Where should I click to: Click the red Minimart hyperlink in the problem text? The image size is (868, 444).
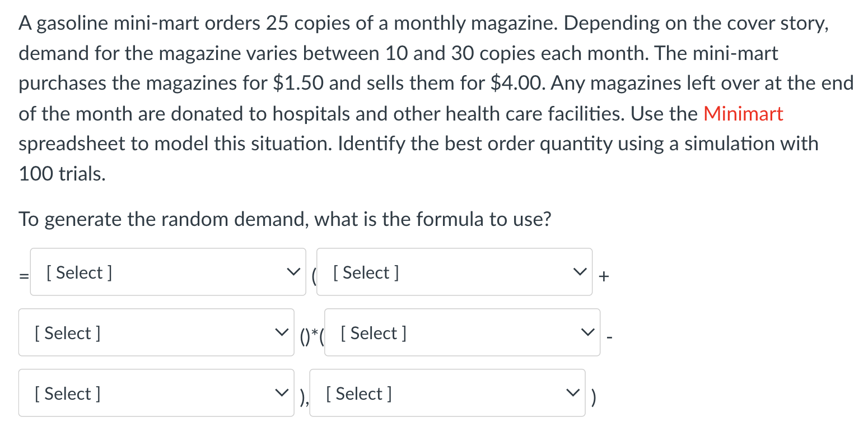click(743, 114)
